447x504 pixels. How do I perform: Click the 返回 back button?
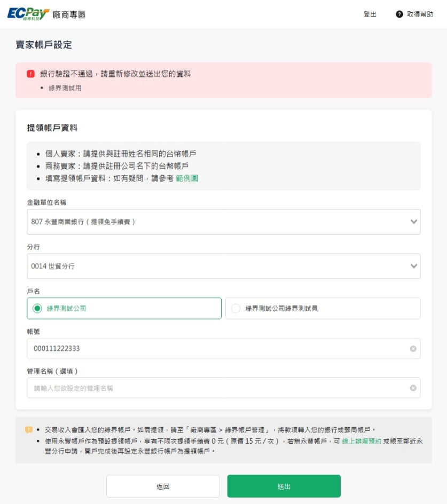point(163,486)
